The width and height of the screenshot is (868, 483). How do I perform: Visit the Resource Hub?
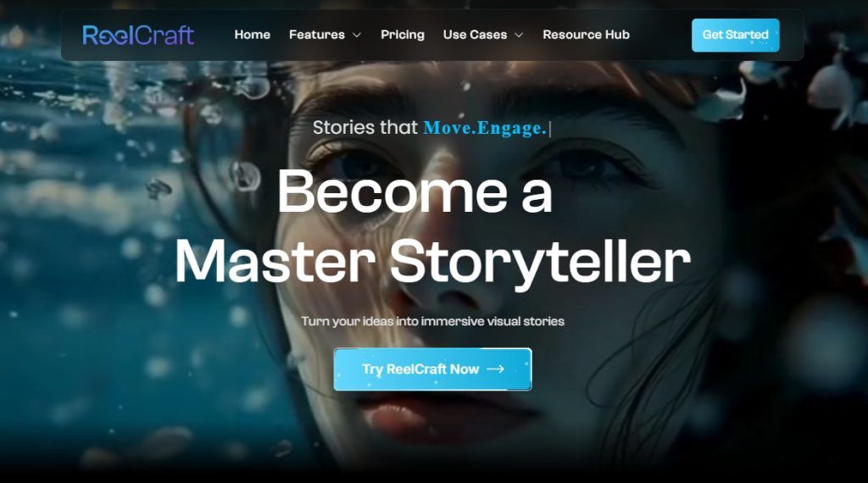pyautogui.click(x=587, y=34)
